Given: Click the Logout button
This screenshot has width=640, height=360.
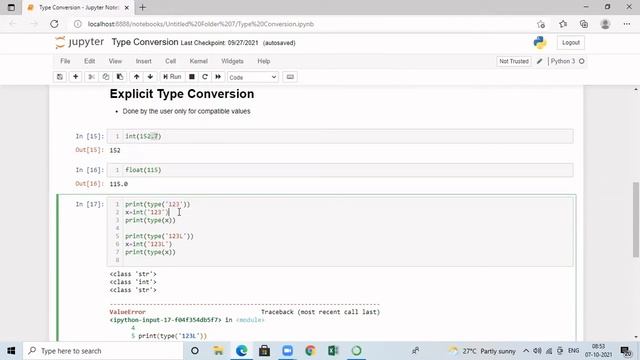Looking at the screenshot, I should (571, 42).
